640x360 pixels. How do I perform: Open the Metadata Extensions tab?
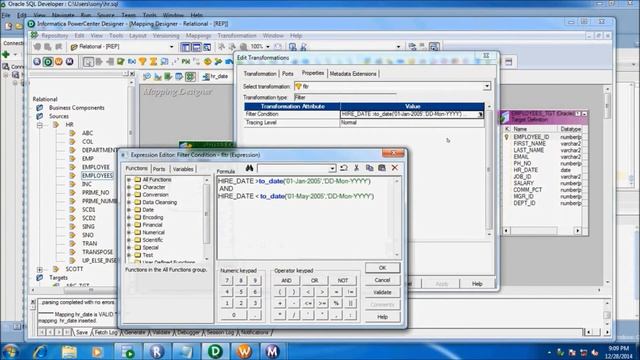[353, 73]
